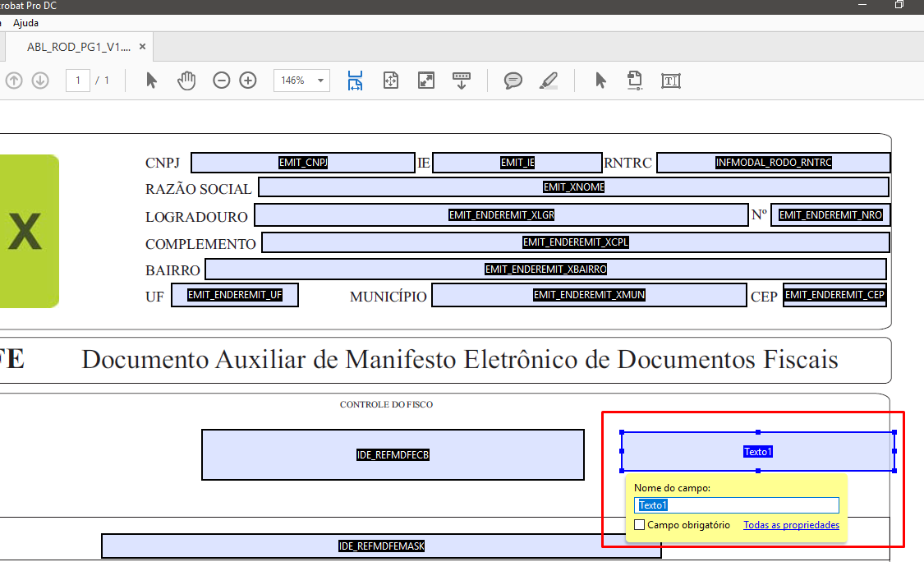Add a comment with sticky note icon
Image resolution: width=924 pixels, height=562 pixels.
coord(513,81)
